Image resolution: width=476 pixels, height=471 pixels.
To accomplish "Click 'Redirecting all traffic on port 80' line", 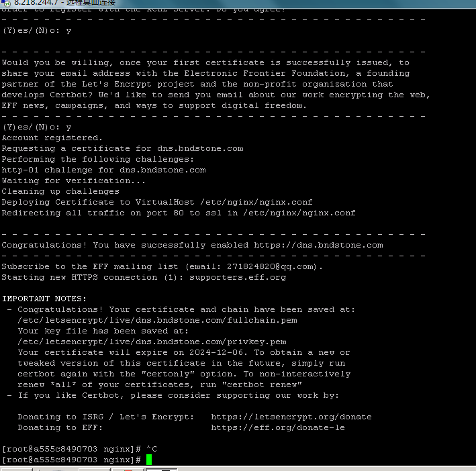I will [179, 213].
